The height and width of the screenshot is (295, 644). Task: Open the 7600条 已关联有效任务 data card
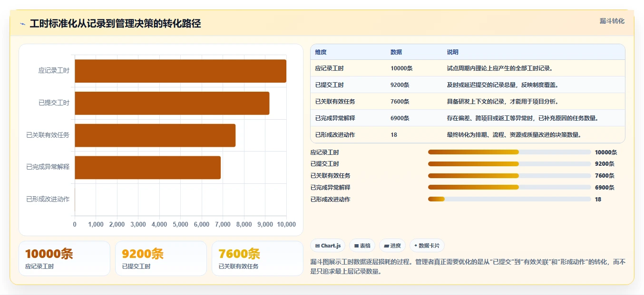pyautogui.click(x=257, y=258)
